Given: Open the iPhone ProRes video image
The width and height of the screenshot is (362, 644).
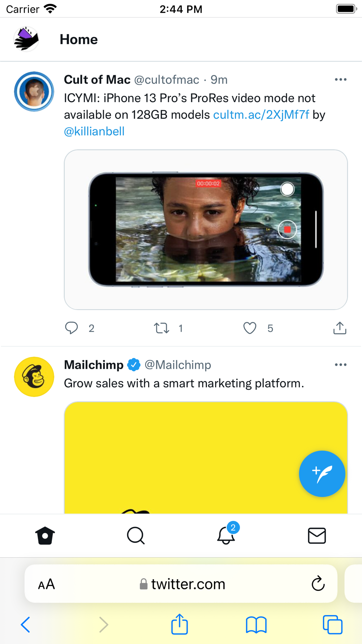Looking at the screenshot, I should click(206, 230).
